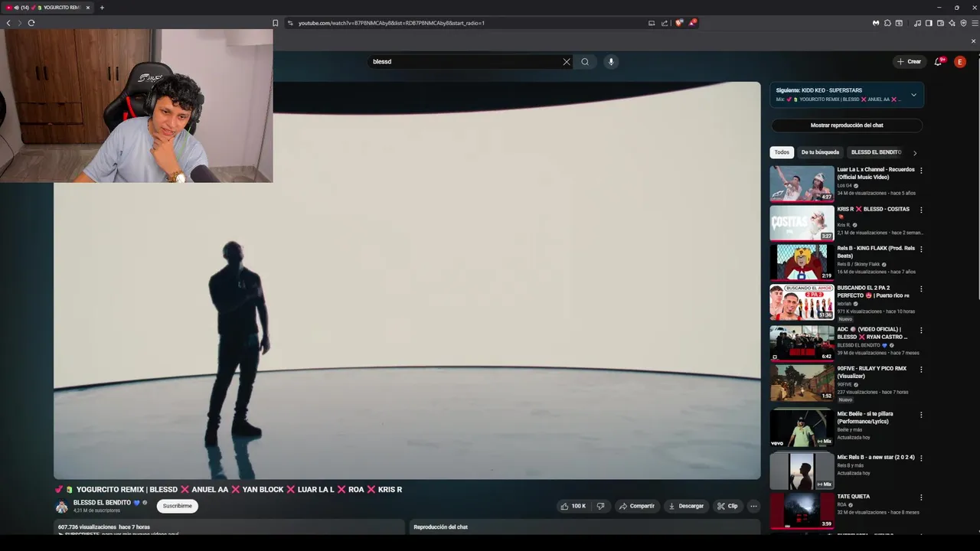Click the Compartir button
Viewport: 980px width, 551px height.
click(x=636, y=506)
